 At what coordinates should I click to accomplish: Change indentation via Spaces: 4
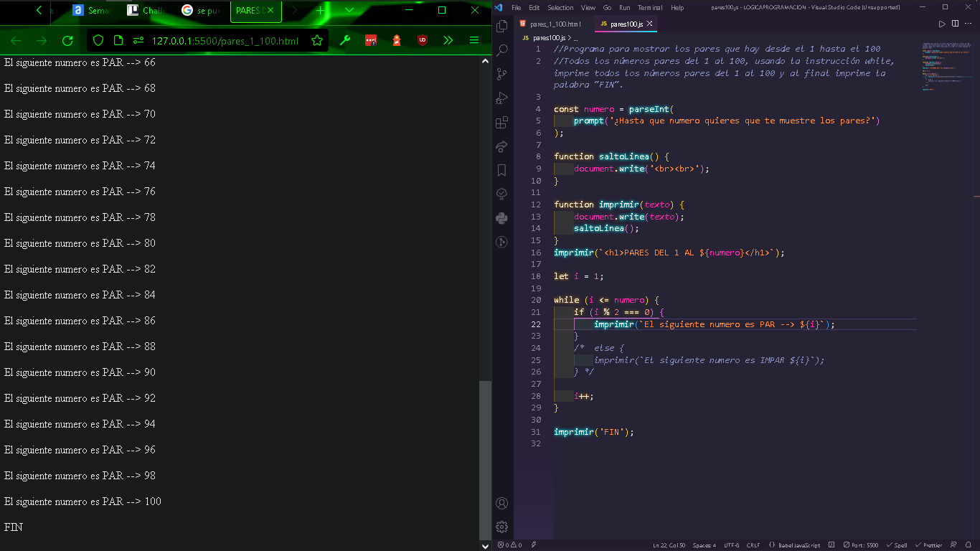pos(704,545)
